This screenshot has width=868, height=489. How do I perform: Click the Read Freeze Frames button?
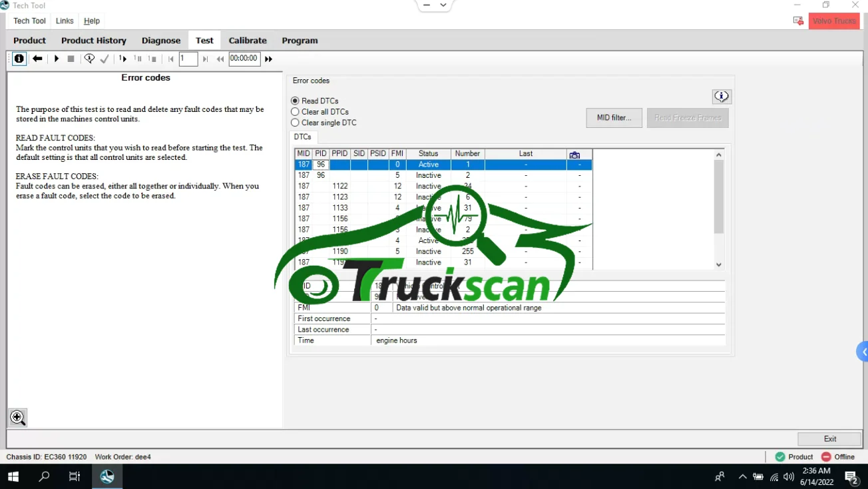coord(688,118)
